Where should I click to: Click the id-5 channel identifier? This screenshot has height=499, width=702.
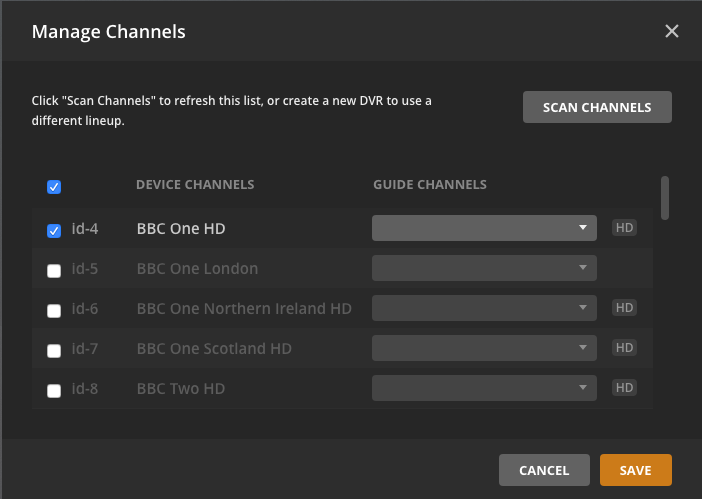click(x=85, y=269)
